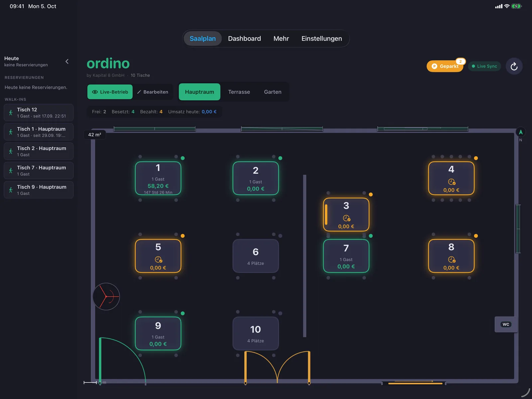Screen dimensions: 532x399
Task: Switch to Bearbeiten edit mode
Action: point(153,92)
